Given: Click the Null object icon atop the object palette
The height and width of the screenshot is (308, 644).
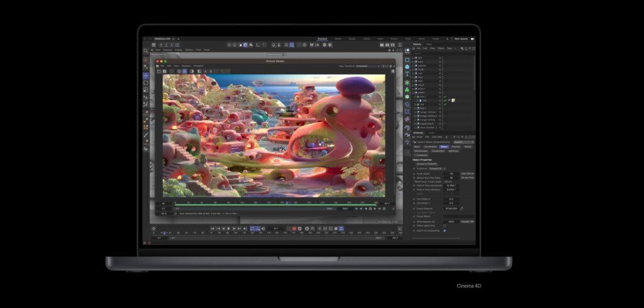Looking at the screenshot, I should [x=408, y=50].
